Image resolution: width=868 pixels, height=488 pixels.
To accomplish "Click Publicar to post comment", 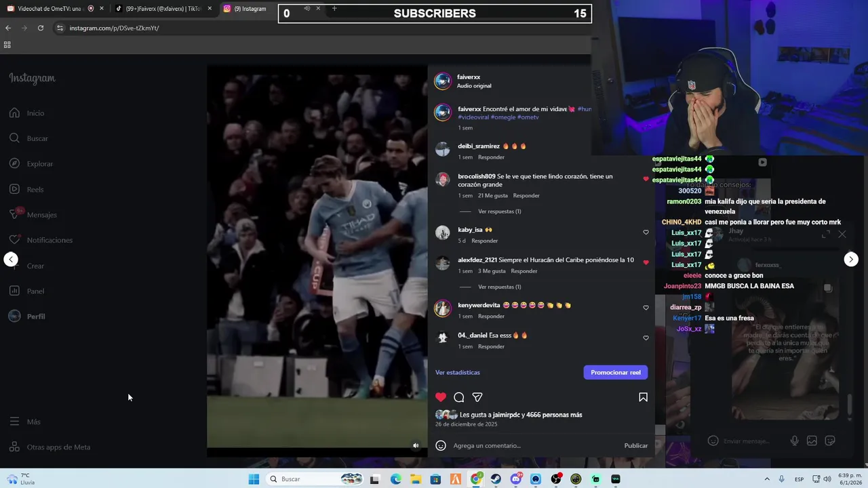I will click(636, 445).
